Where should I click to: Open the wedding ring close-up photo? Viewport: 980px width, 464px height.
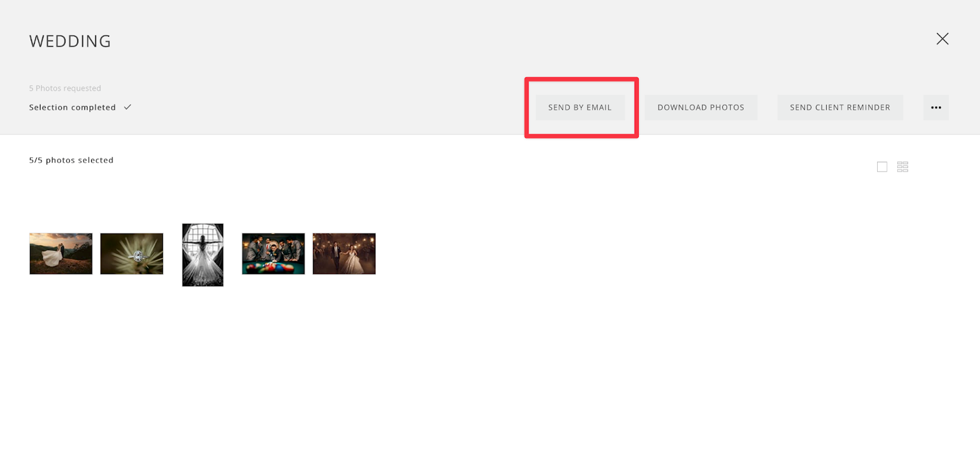(x=132, y=254)
